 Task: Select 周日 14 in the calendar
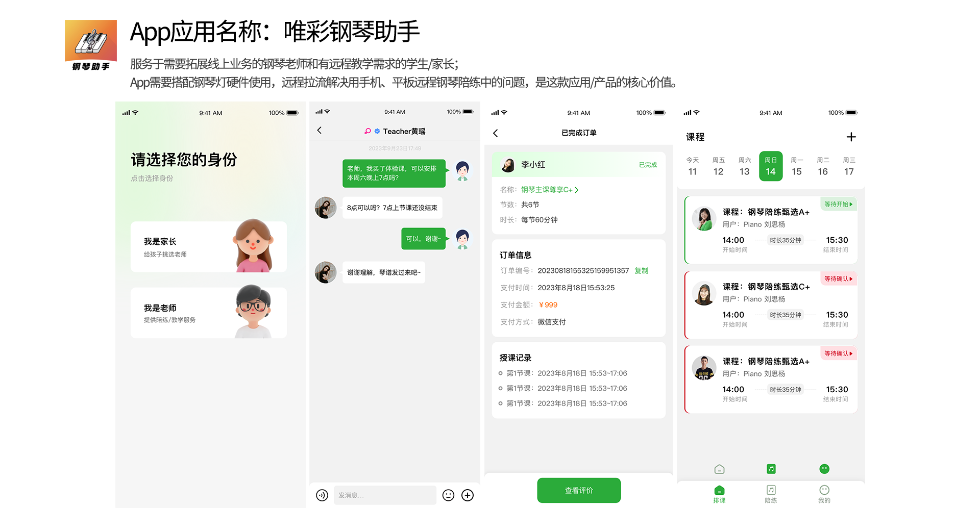coord(770,166)
